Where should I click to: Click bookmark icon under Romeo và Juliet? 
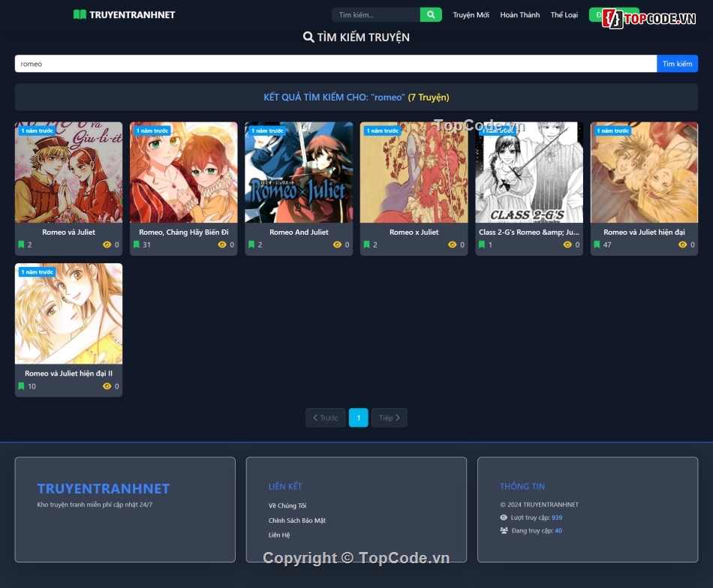coord(21,244)
